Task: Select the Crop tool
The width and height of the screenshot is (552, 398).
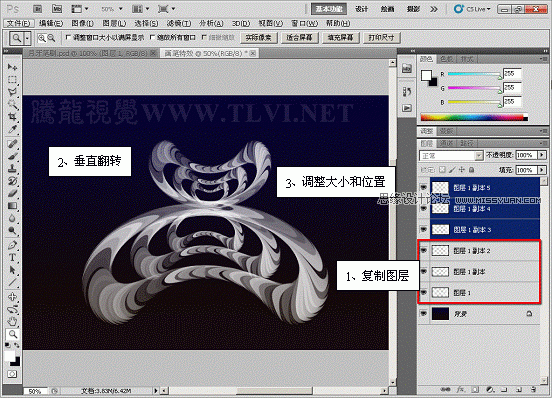Action: (x=12, y=117)
